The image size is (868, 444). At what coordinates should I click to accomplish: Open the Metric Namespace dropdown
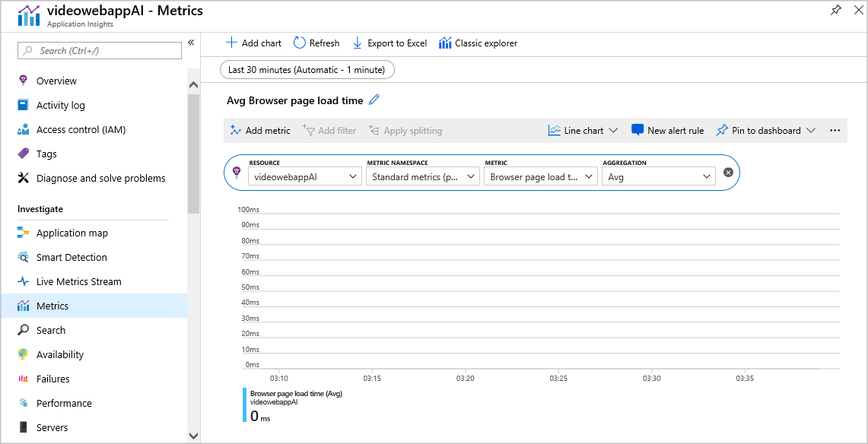pos(423,176)
